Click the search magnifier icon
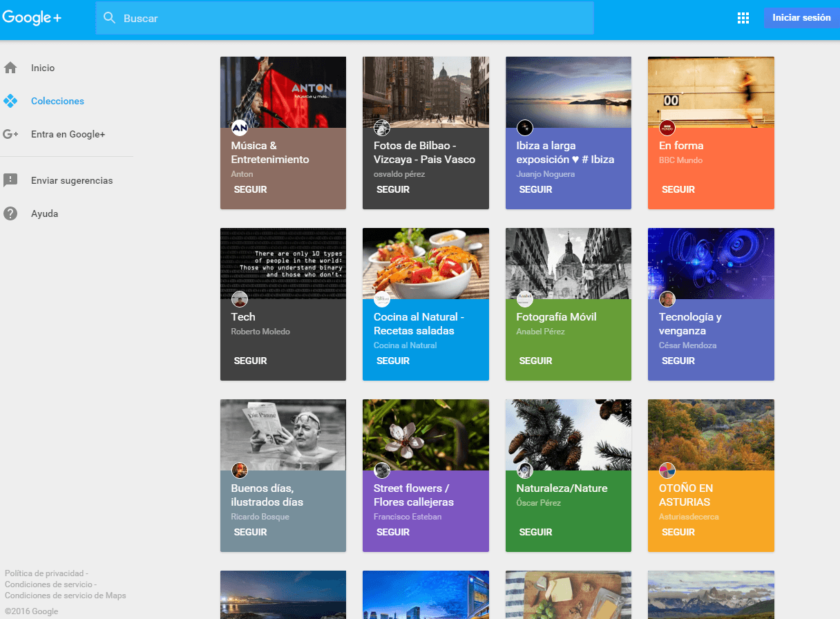This screenshot has width=840, height=619. pos(109,18)
